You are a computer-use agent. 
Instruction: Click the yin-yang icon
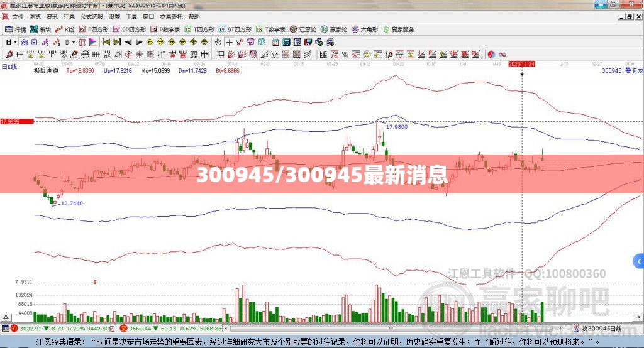[x=491, y=54]
